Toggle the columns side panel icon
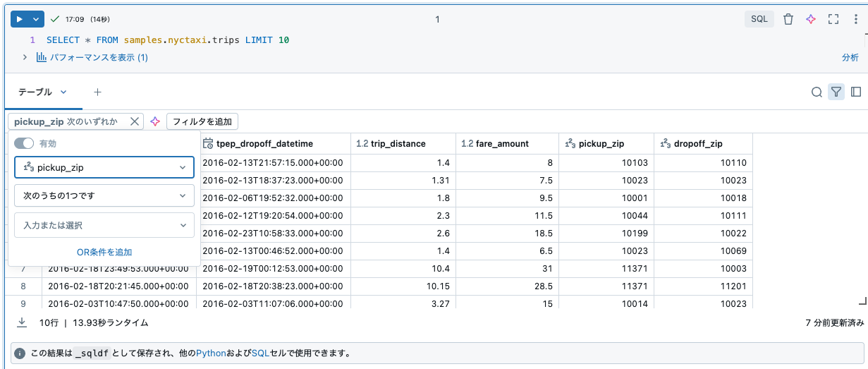This screenshot has width=868, height=369. (856, 92)
